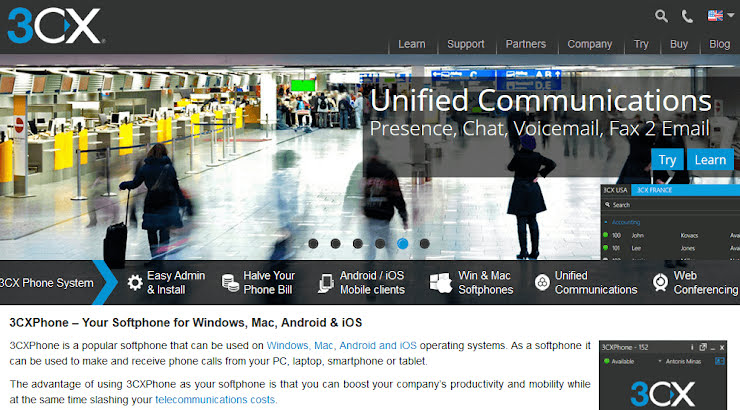Click the Learn button on banner
The width and height of the screenshot is (740, 410).
tap(710, 159)
